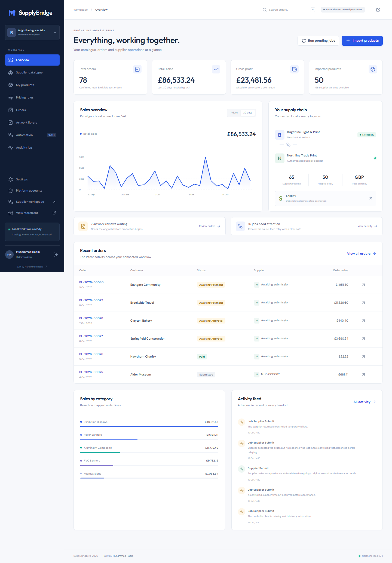Go to My products page
Image resolution: width=392 pixels, height=563 pixels.
(x=32, y=85)
